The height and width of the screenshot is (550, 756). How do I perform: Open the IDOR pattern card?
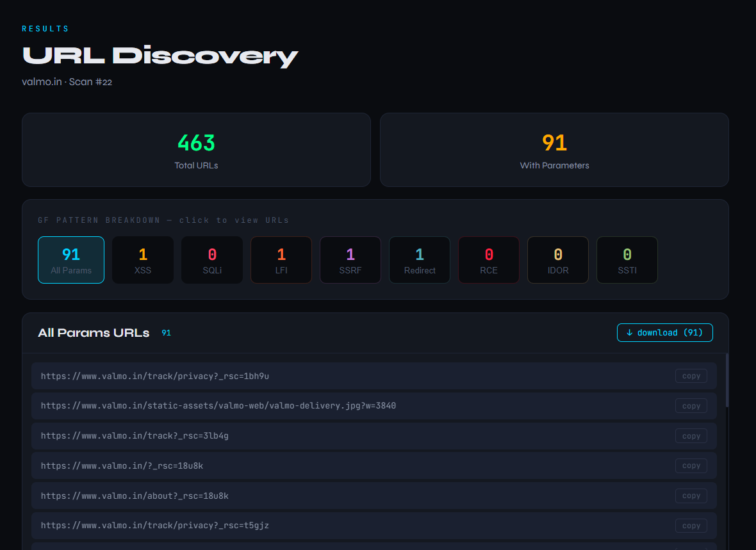[x=558, y=260]
